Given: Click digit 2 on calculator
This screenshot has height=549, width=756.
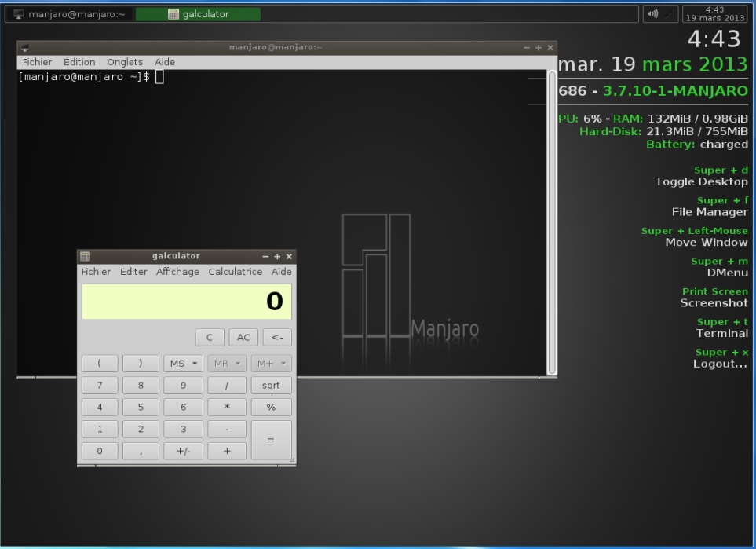Looking at the screenshot, I should 141,429.
